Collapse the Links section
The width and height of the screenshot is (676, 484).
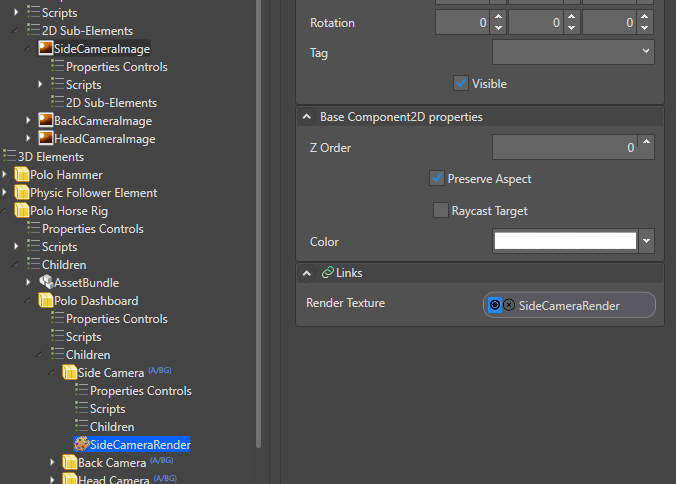pos(306,273)
